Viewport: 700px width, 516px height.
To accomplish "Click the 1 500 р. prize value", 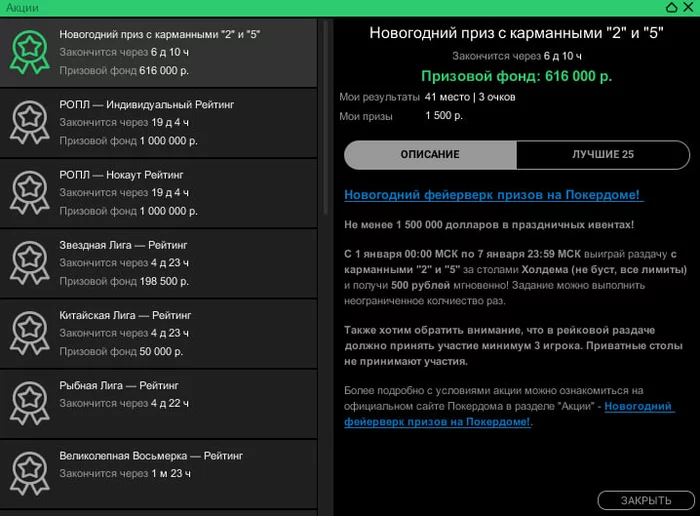I will point(444,116).
